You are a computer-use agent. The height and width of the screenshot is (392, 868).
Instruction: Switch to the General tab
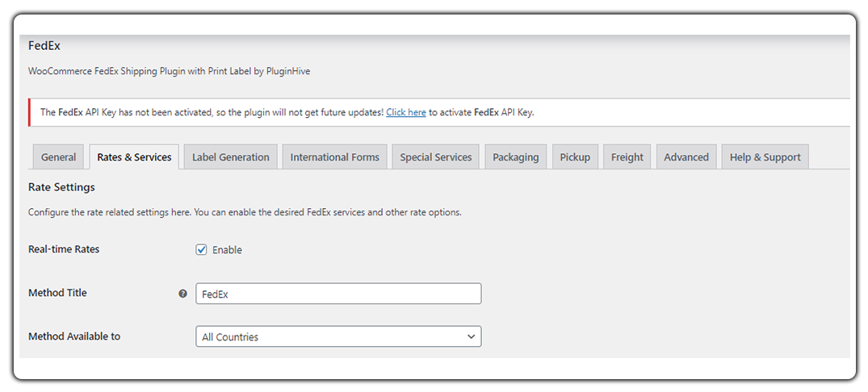click(x=58, y=157)
